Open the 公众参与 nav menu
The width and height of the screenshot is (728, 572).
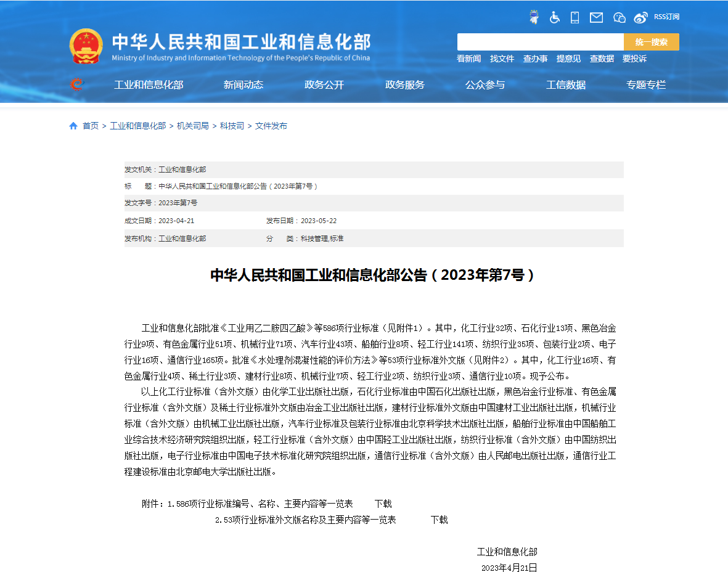click(485, 84)
